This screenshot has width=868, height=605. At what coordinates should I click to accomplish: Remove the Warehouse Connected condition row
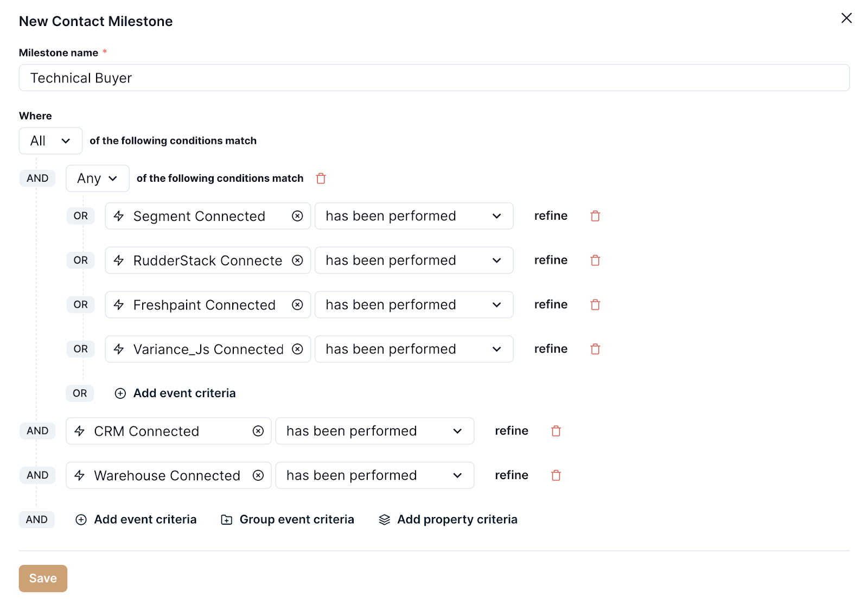(x=556, y=475)
